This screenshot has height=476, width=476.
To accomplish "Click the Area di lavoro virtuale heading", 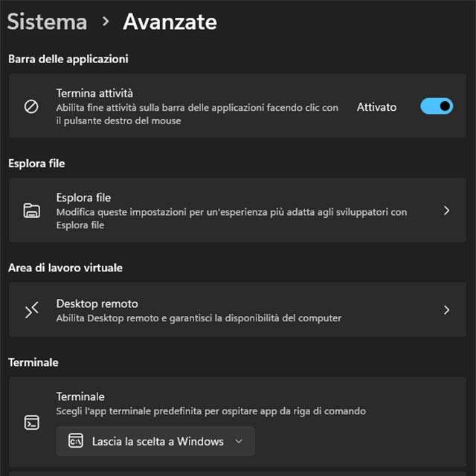I will (65, 267).
